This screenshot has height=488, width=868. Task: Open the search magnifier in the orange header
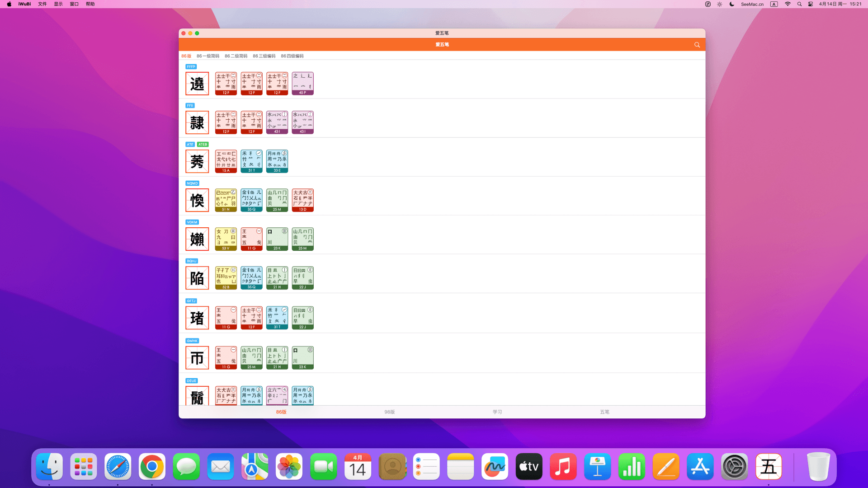697,45
